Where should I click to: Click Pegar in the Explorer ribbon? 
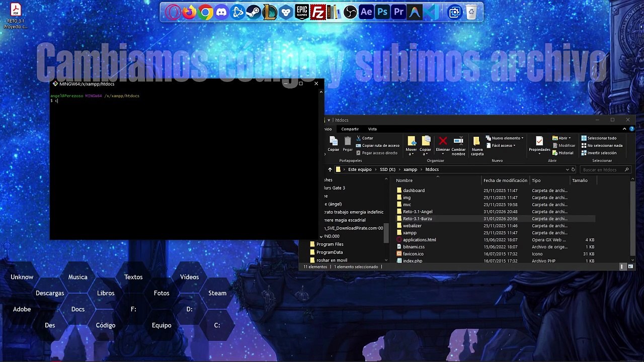pos(348,144)
